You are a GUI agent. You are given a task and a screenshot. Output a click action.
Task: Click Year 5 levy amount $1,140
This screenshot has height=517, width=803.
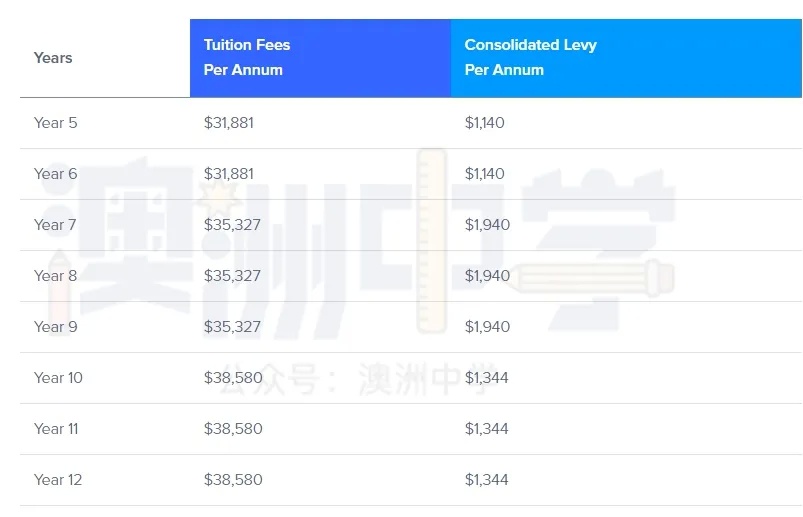click(x=484, y=123)
